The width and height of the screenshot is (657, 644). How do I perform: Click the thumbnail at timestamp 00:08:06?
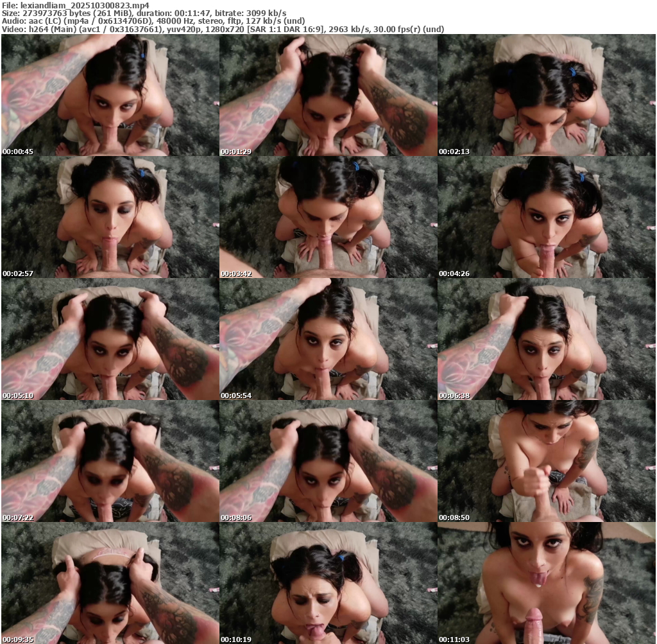328,461
